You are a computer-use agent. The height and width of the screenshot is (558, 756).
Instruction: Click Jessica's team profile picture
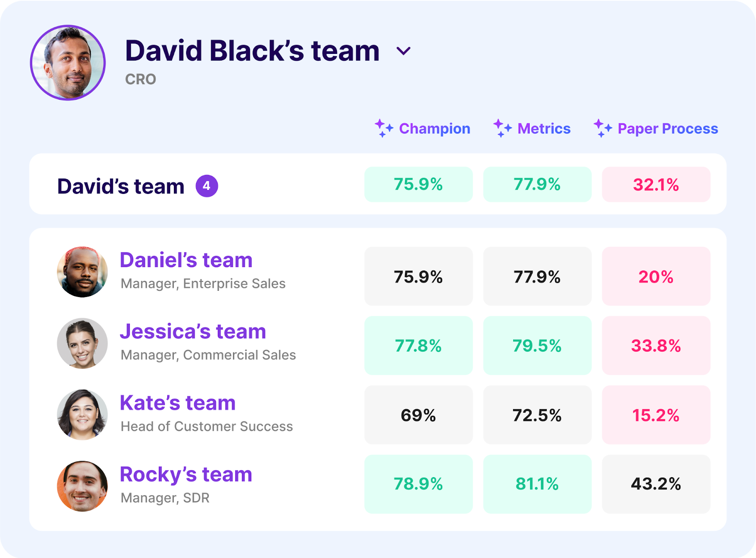tap(82, 344)
